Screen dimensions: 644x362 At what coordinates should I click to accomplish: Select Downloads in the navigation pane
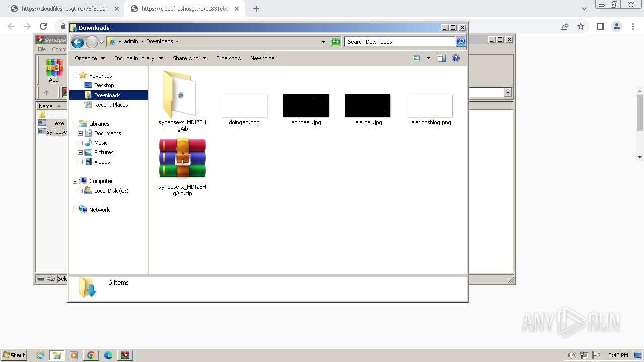coord(107,95)
